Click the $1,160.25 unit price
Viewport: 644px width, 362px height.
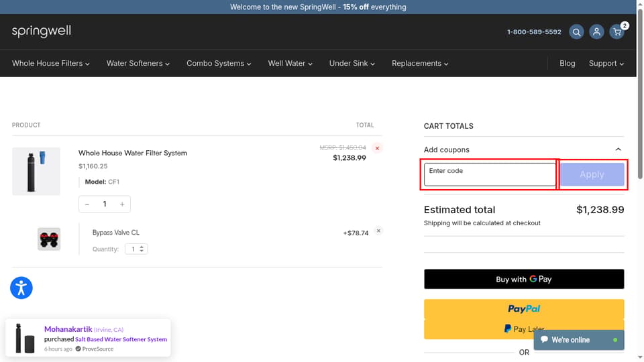(x=93, y=166)
